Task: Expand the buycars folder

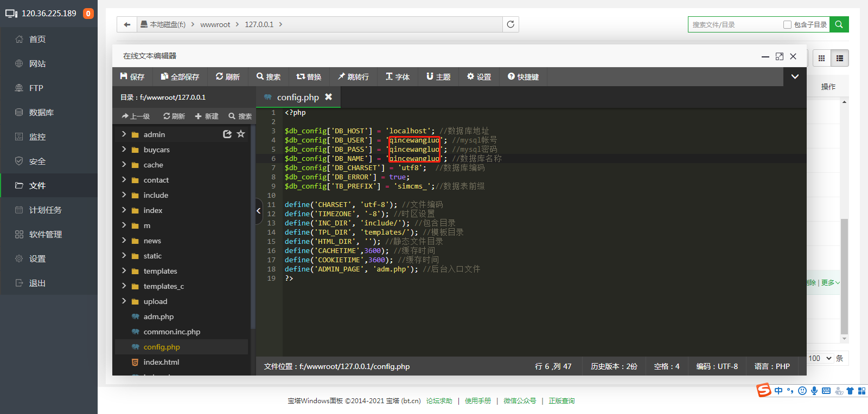Action: [124, 149]
